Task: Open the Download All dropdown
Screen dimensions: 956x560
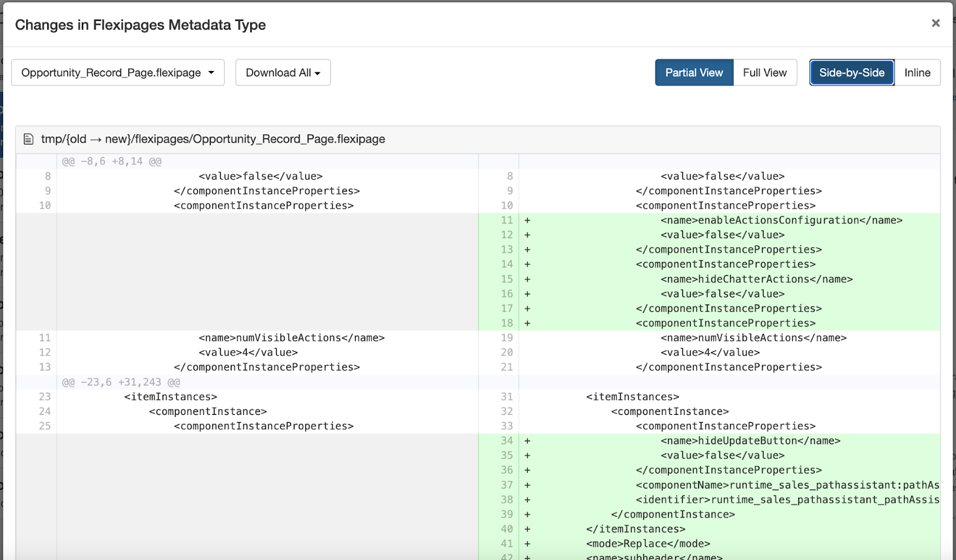Action: pyautogui.click(x=283, y=72)
